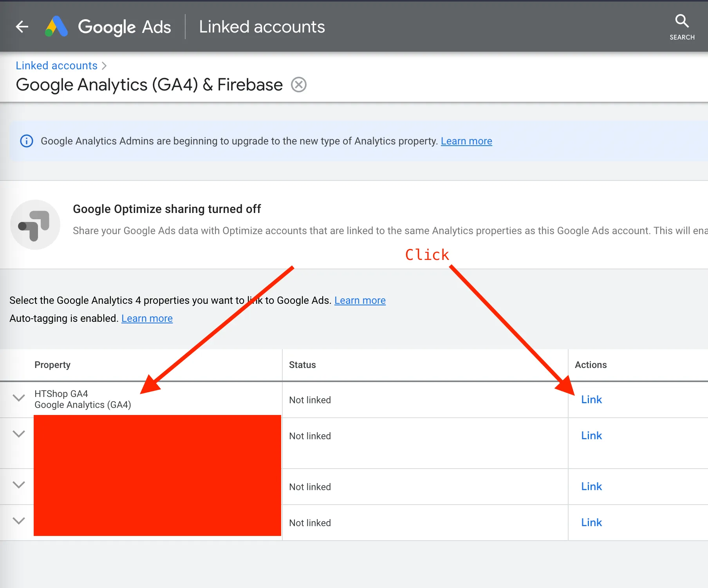This screenshot has width=708, height=588.
Task: Click the Not linked status for HTShop GA4
Action: point(310,400)
